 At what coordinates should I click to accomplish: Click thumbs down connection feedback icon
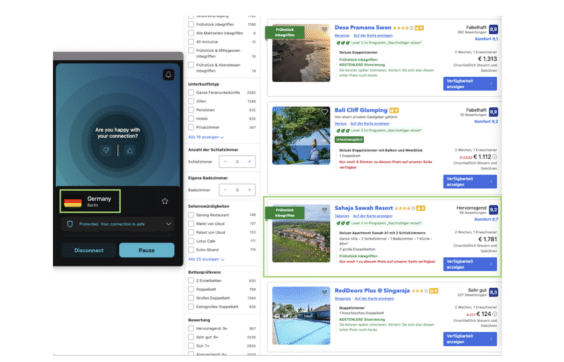(106, 150)
